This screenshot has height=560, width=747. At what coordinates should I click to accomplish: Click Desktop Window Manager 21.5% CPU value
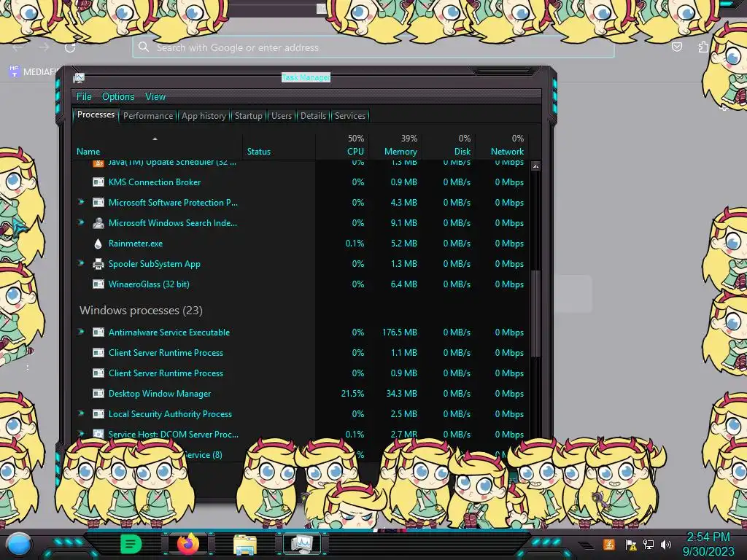352,394
